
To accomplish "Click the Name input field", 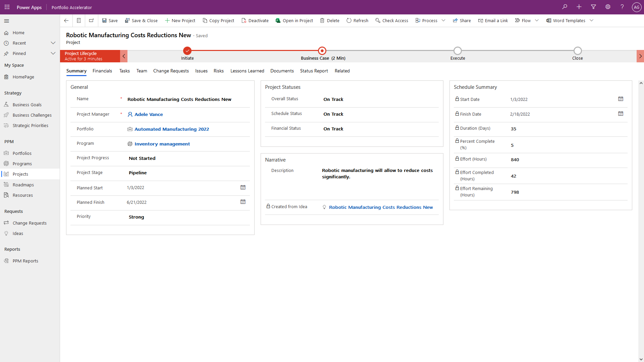I will (x=187, y=99).
